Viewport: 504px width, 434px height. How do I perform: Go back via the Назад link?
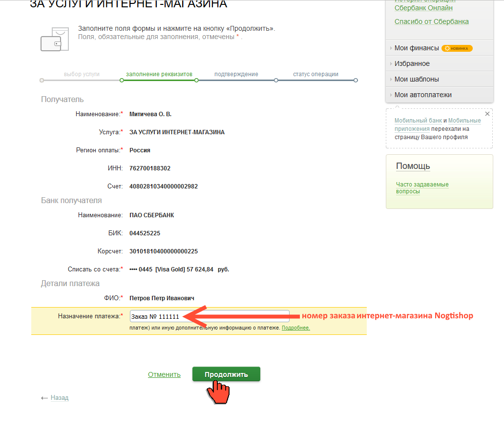pyautogui.click(x=60, y=398)
